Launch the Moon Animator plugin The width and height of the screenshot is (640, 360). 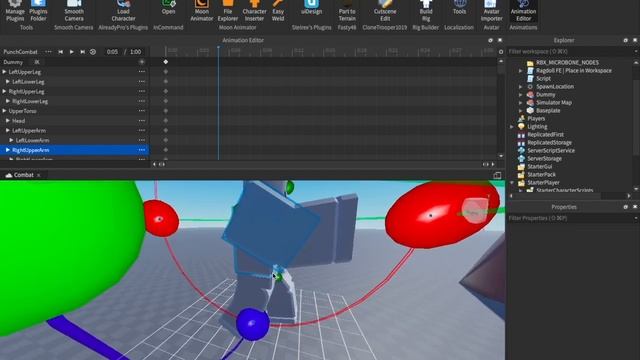(202, 11)
